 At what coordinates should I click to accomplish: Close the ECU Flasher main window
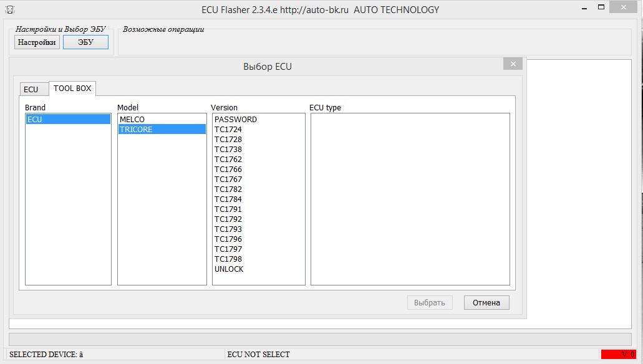(624, 7)
